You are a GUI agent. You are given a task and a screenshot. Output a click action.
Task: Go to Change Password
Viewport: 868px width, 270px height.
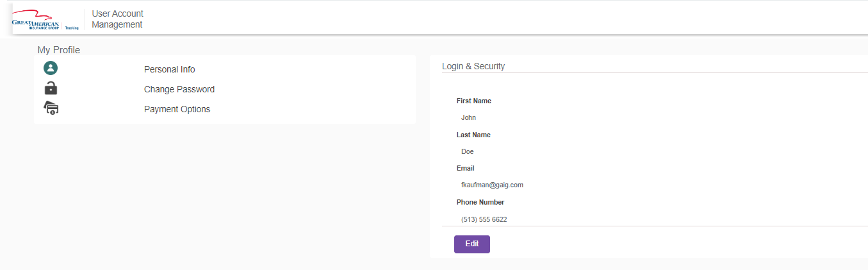point(179,89)
